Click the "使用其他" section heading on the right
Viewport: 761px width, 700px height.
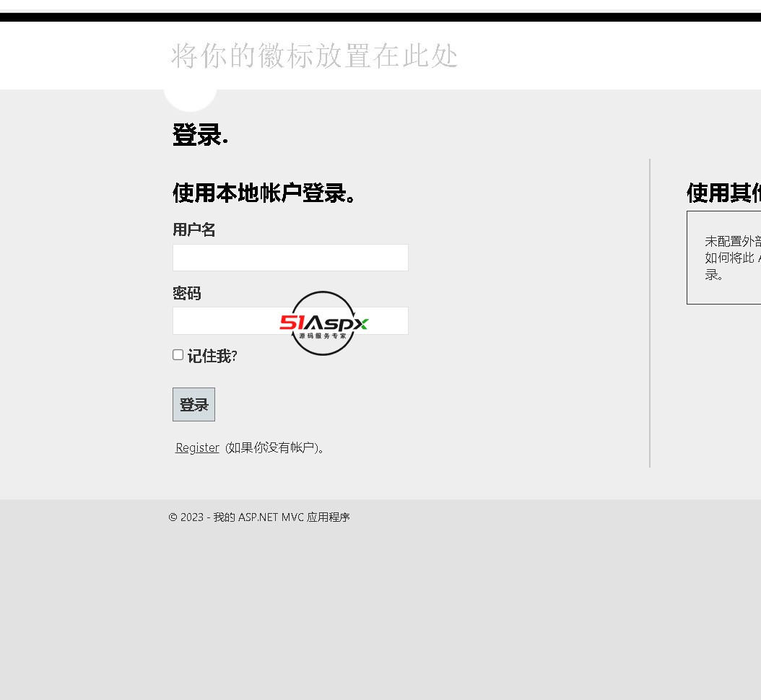[x=723, y=193]
